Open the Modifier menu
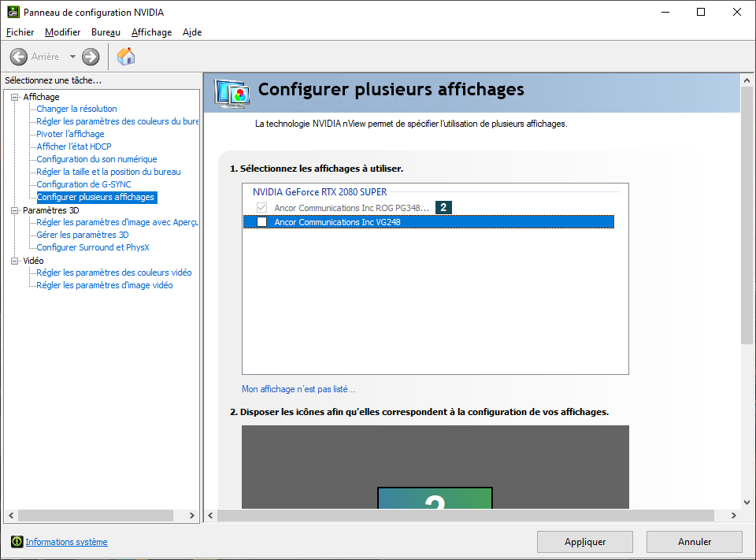 point(63,32)
